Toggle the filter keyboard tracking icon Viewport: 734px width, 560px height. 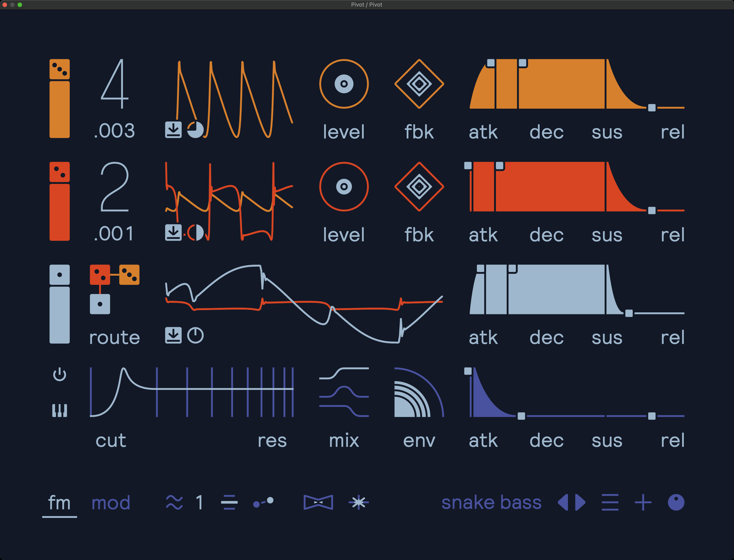60,410
